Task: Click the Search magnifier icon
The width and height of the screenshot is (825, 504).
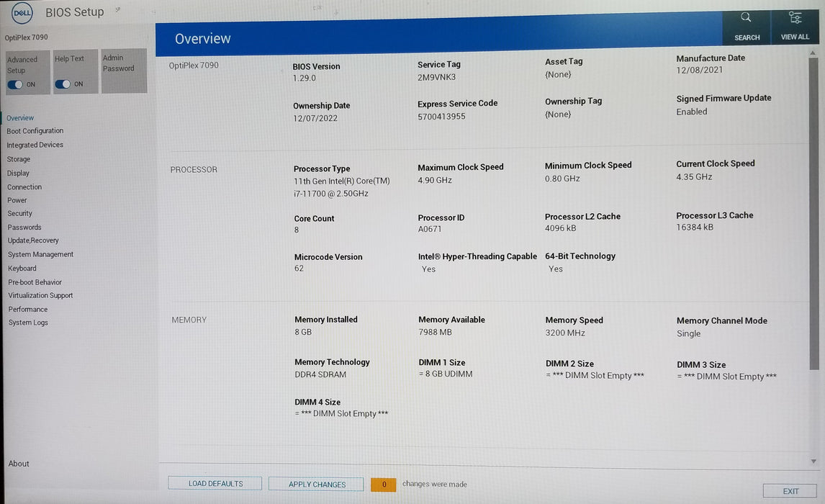Action: tap(746, 17)
